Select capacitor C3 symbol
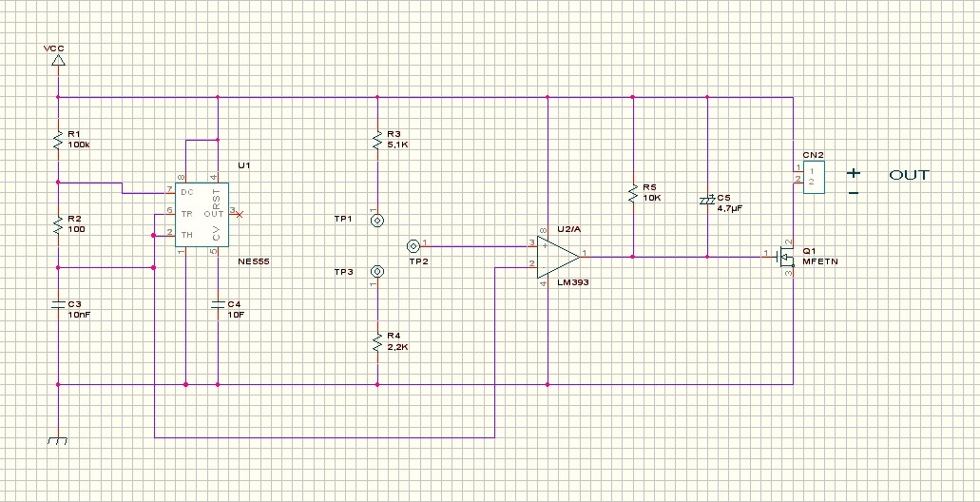 point(58,304)
